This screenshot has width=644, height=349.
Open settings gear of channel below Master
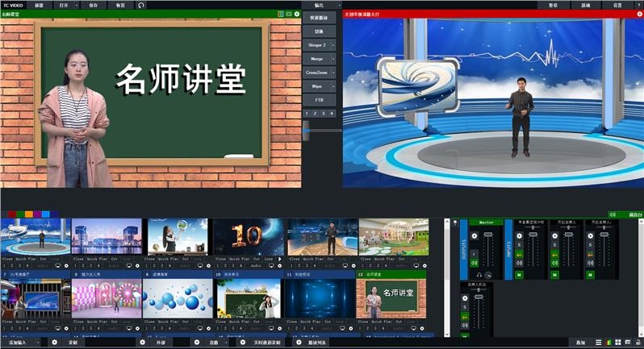pyautogui.click(x=465, y=298)
